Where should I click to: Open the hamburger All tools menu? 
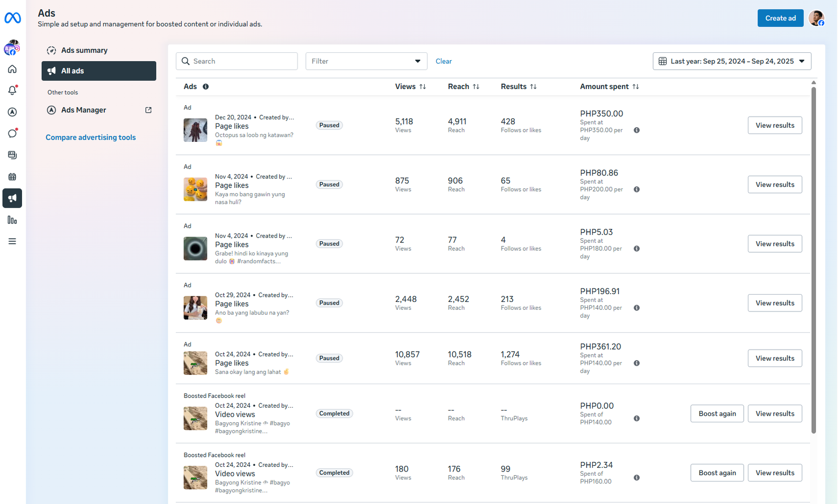pyautogui.click(x=12, y=241)
